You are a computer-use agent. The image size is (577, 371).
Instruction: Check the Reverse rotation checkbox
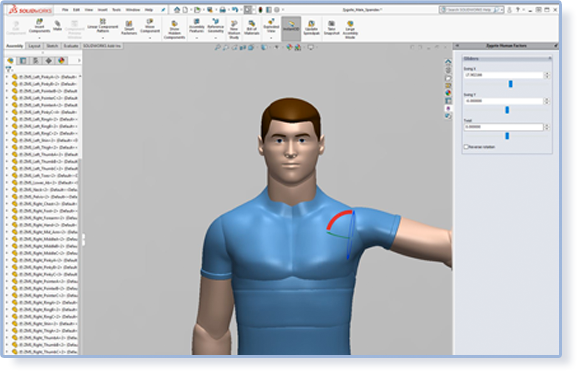(466, 147)
